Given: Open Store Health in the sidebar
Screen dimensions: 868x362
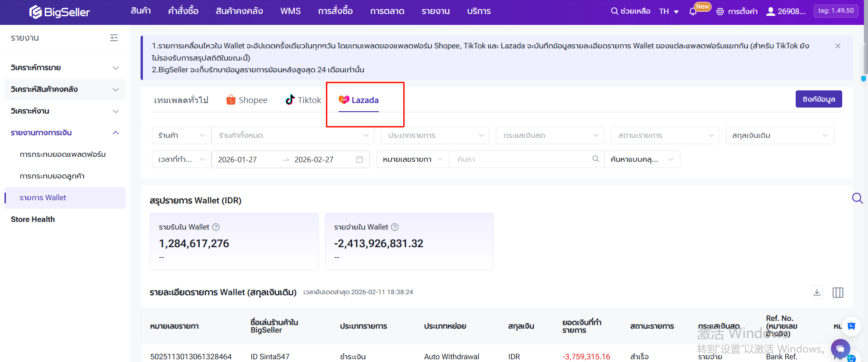Looking at the screenshot, I should [x=33, y=220].
